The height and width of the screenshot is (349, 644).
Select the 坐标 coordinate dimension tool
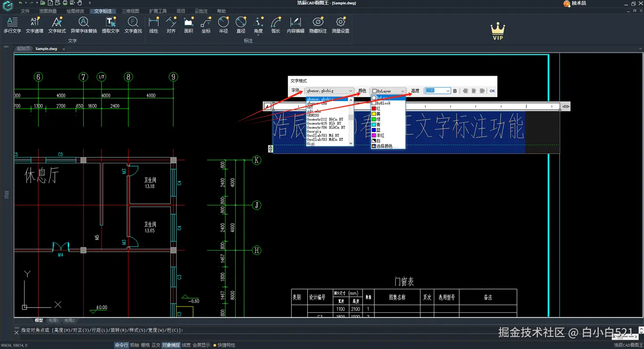tap(206, 25)
